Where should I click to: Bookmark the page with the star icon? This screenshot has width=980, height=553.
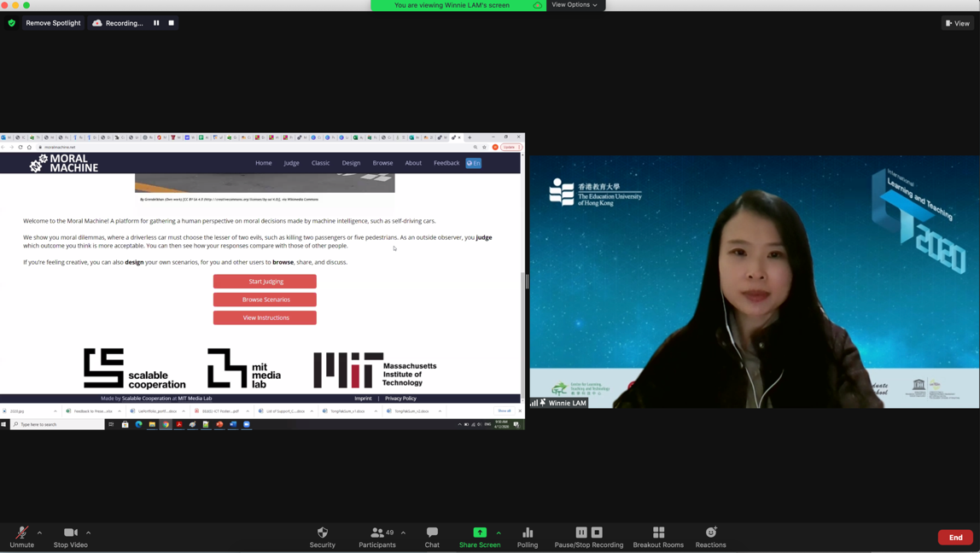(x=484, y=148)
